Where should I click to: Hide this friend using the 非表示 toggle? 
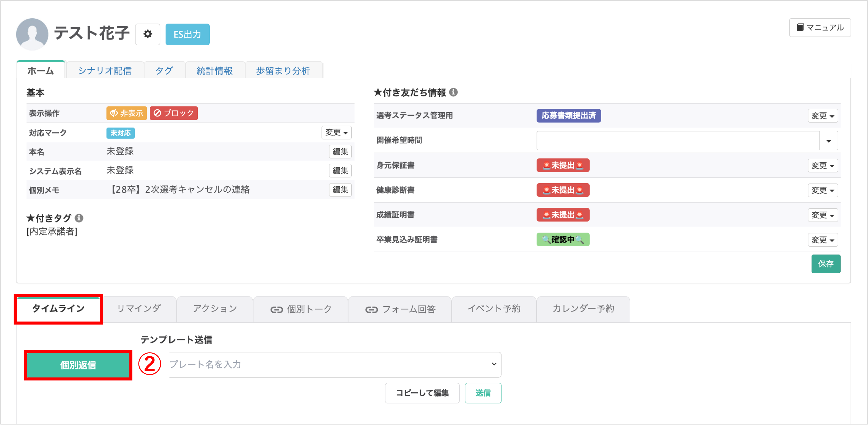pos(126,113)
